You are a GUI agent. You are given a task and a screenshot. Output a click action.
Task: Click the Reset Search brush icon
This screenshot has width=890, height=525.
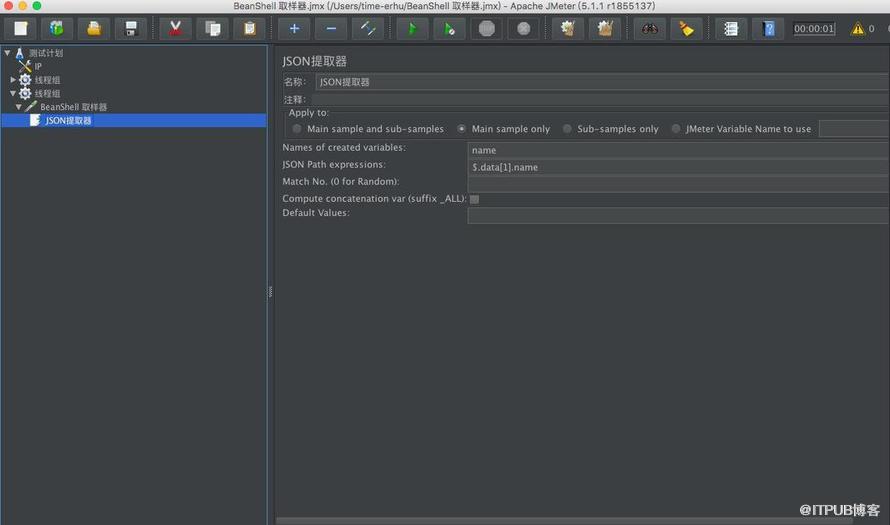pos(686,28)
